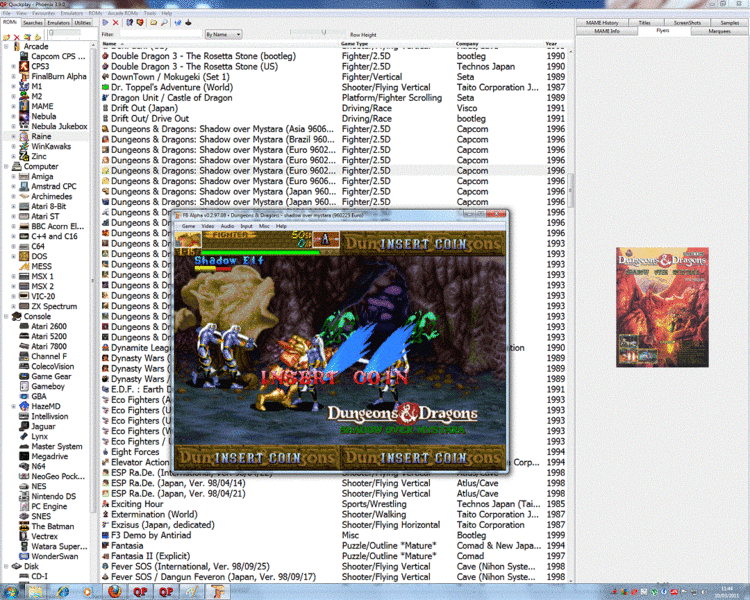Expand the Amiga tree node
This screenshot has height=600, width=750.
(x=14, y=177)
